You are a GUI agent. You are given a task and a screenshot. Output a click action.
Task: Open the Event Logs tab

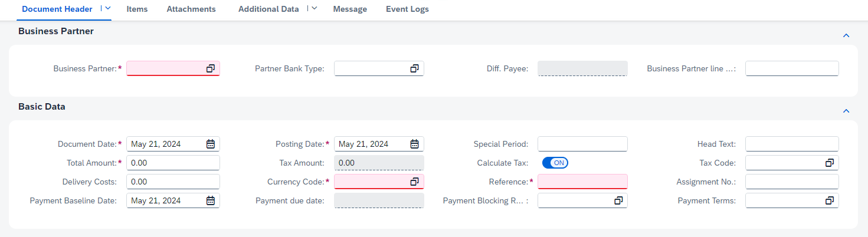(407, 9)
